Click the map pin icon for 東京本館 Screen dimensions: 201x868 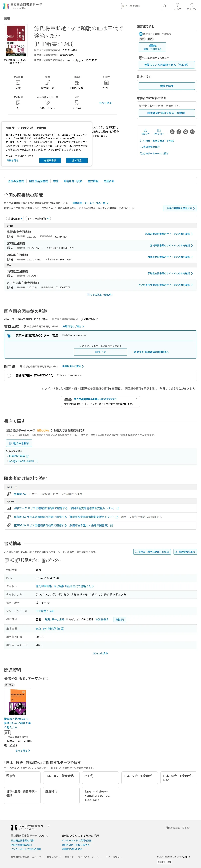25,327
